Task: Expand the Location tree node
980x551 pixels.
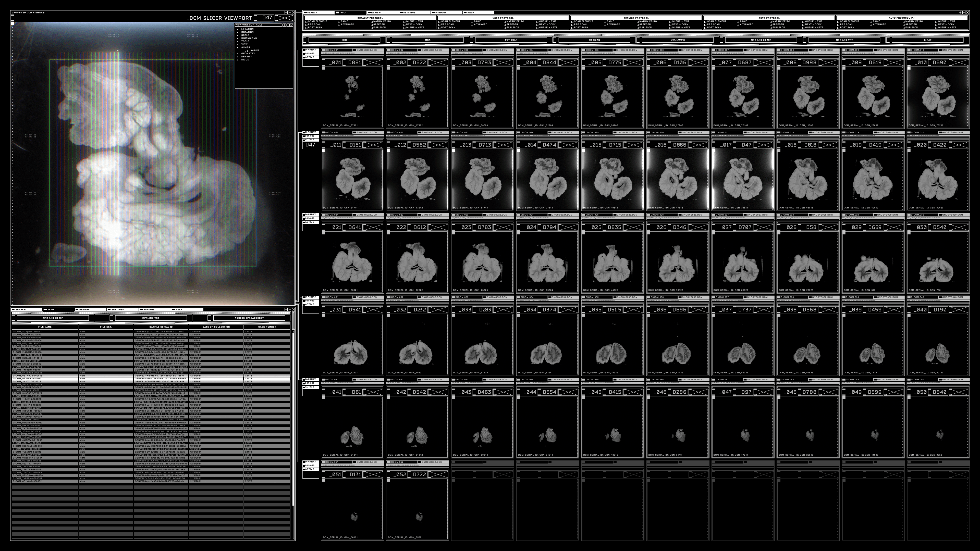Action: (238, 29)
